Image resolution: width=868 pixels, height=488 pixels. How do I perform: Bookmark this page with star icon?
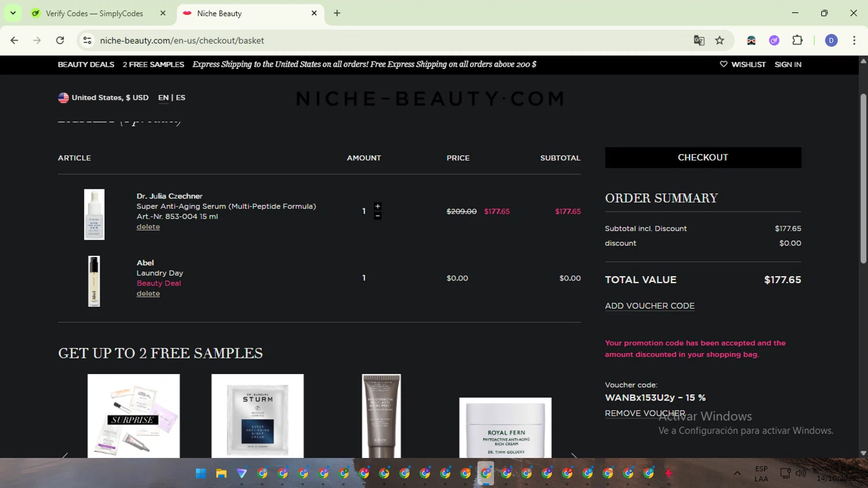click(720, 41)
